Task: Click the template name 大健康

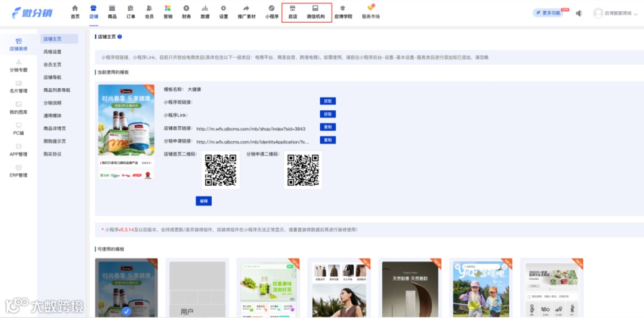Action: point(194,89)
